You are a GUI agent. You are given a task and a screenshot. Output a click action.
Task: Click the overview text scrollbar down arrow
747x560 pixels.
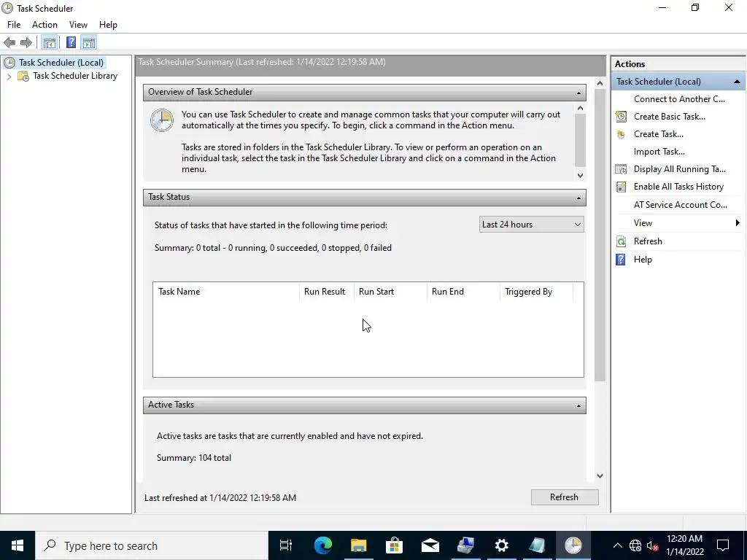click(580, 175)
